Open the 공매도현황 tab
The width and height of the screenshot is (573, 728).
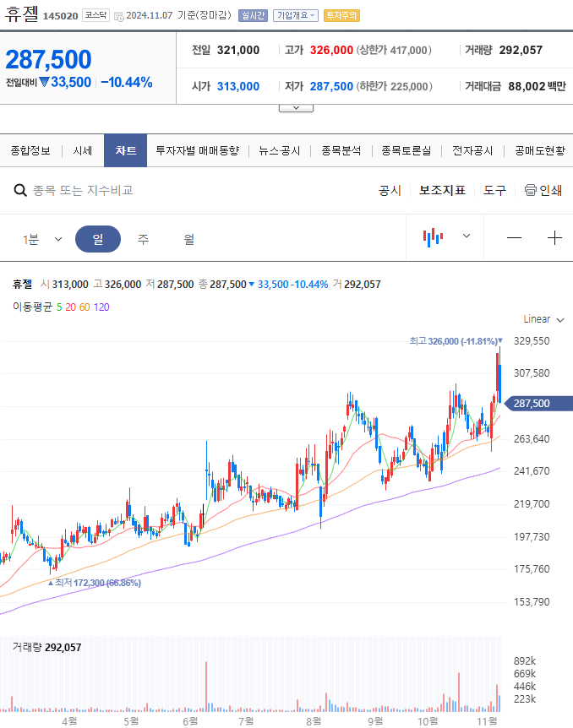click(540, 150)
